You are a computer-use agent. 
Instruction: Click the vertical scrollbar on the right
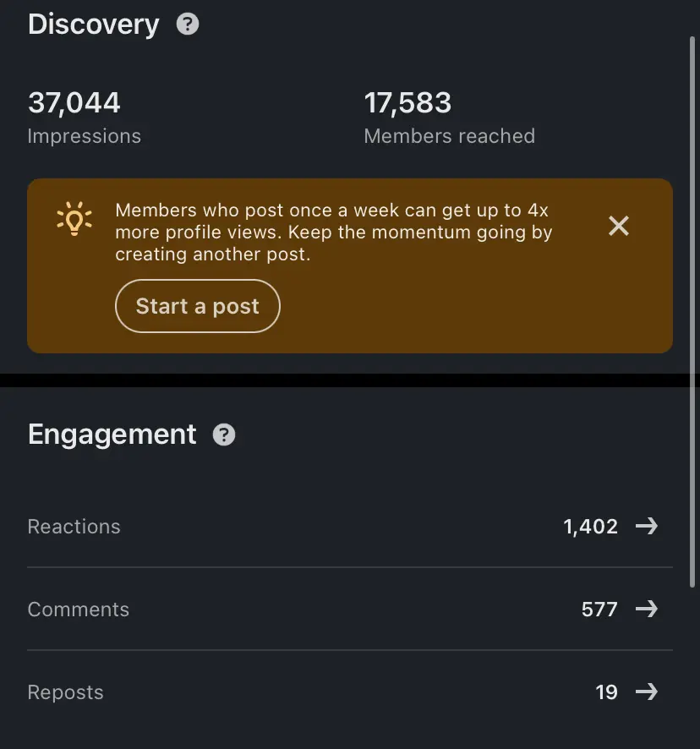point(692,311)
